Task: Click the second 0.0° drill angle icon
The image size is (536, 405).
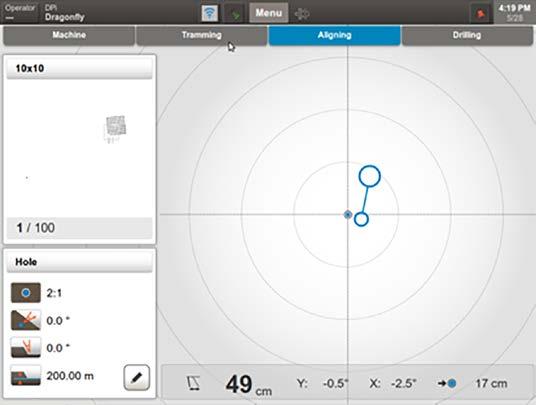Action: tap(26, 347)
